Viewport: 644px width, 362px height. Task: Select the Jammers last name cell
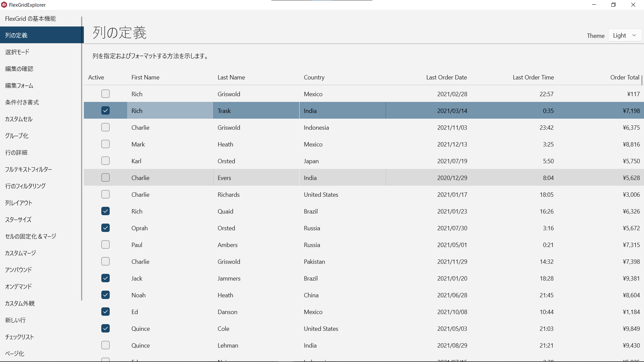[x=256, y=278]
